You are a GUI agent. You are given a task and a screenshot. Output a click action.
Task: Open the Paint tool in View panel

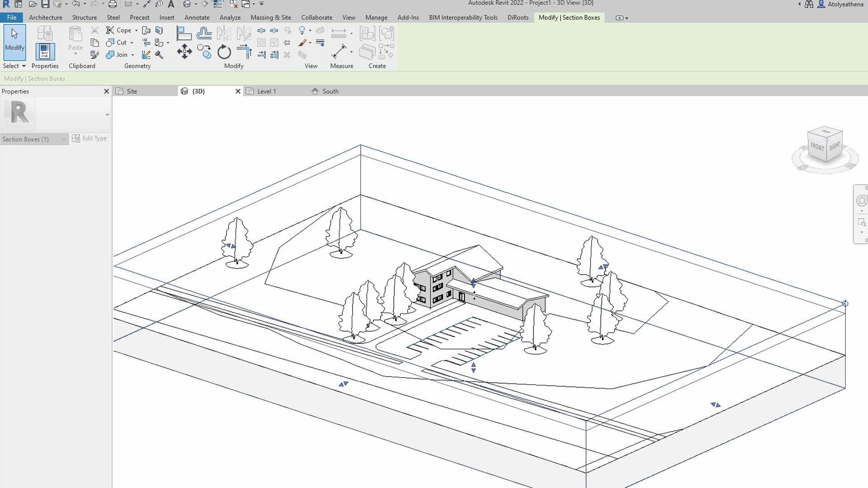303,43
